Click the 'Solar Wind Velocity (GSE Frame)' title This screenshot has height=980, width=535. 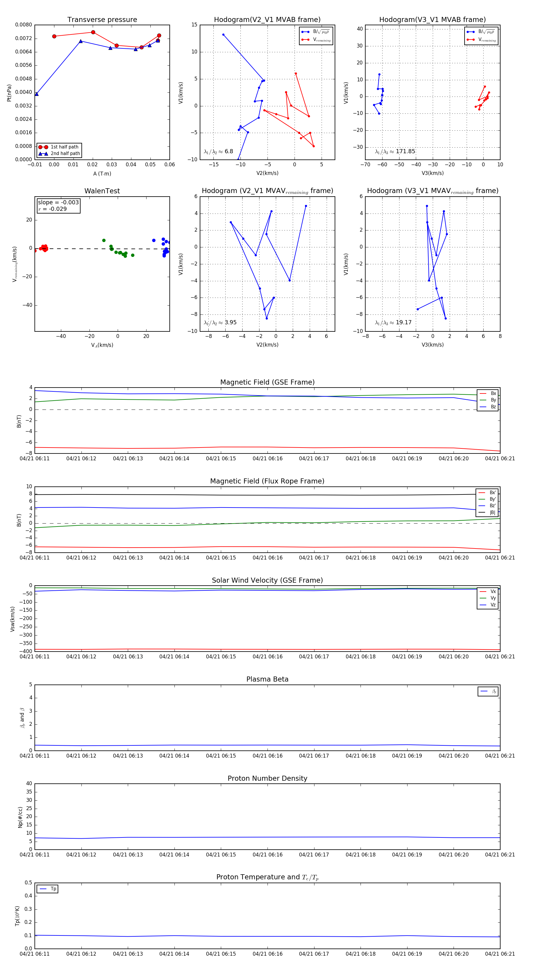pos(267,581)
